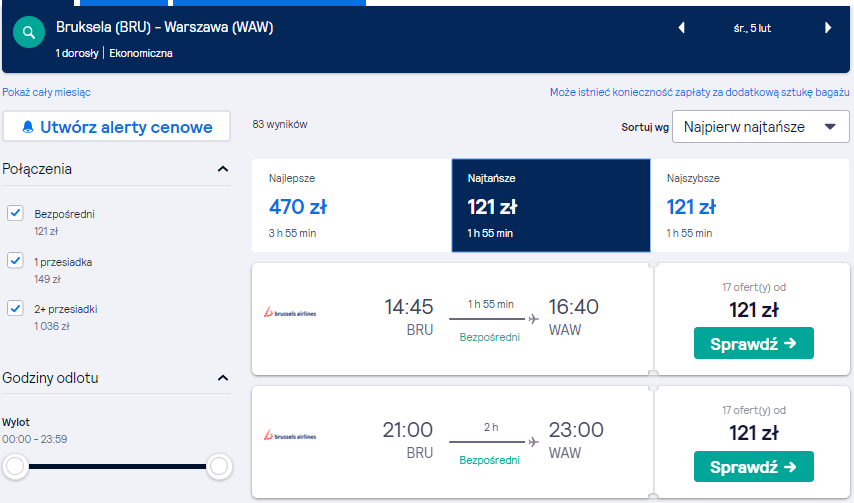
Task: Click the bell icon for price alerts
Action: point(28,127)
